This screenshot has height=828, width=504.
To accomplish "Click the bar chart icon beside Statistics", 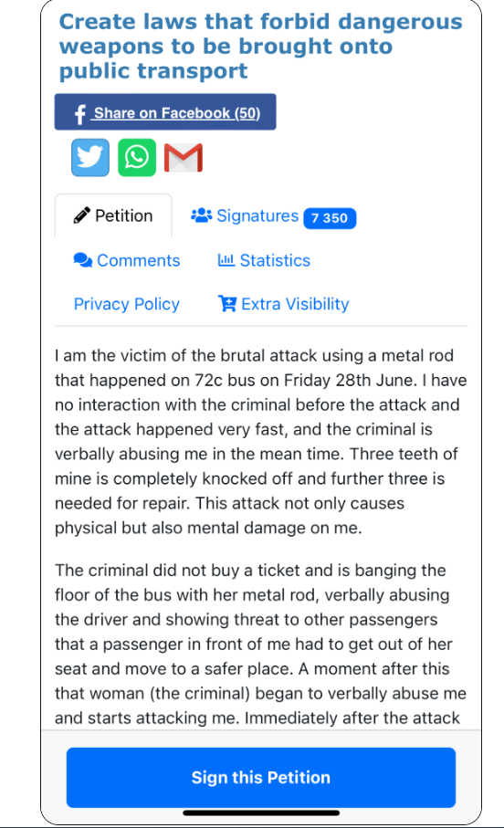I will tap(226, 260).
